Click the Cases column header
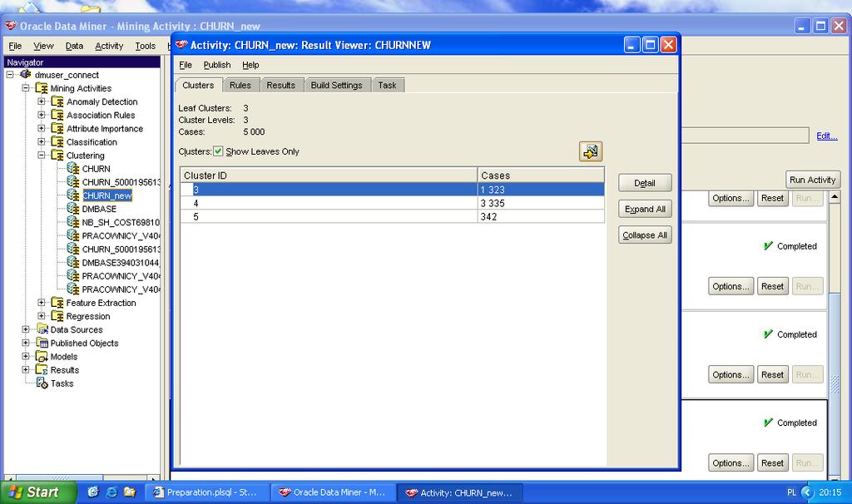Screen dimensions: 852x504 point(541,175)
